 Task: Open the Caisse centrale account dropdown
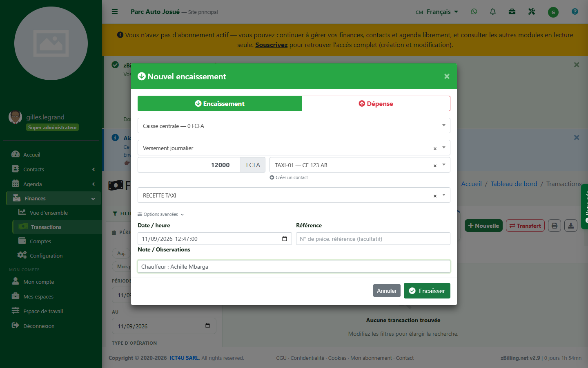tap(294, 126)
